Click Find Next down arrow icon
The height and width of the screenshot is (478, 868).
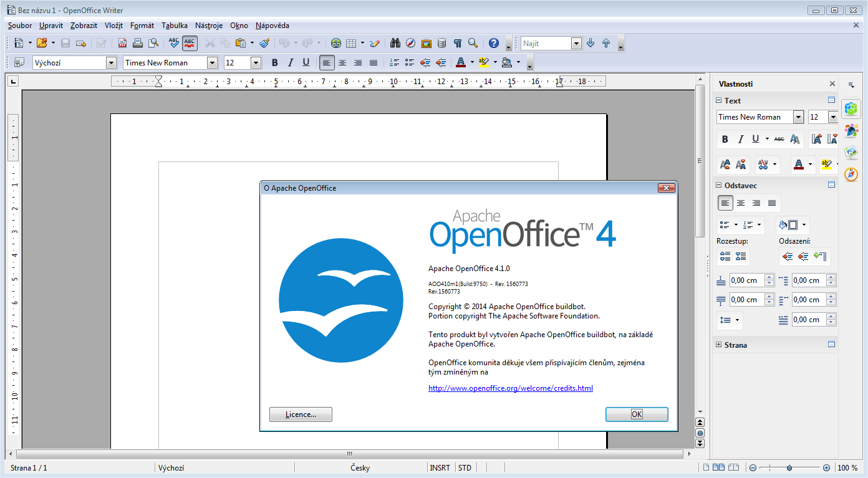591,43
